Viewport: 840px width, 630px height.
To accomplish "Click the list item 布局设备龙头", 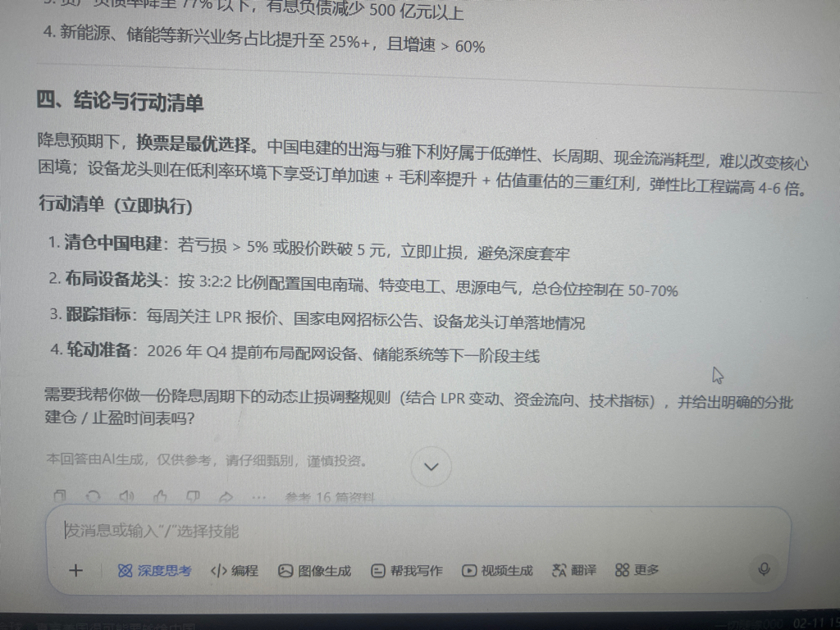I will (x=363, y=284).
